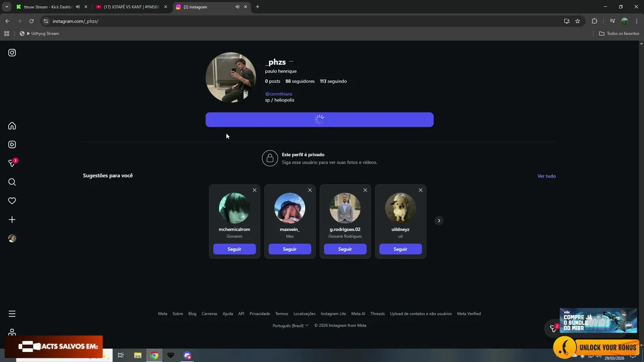
Task: Reload the page in browser toolbar
Action: click(x=31, y=21)
